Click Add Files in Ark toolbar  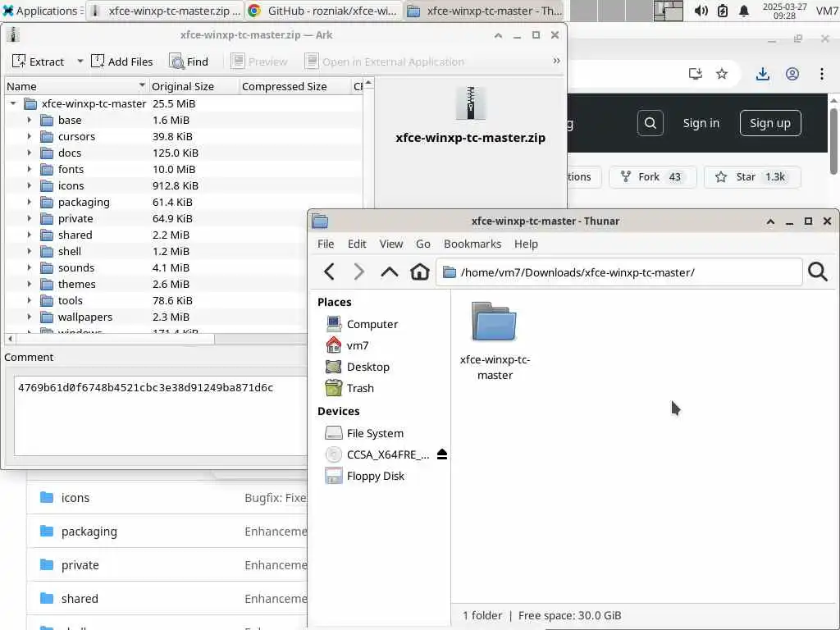point(122,62)
